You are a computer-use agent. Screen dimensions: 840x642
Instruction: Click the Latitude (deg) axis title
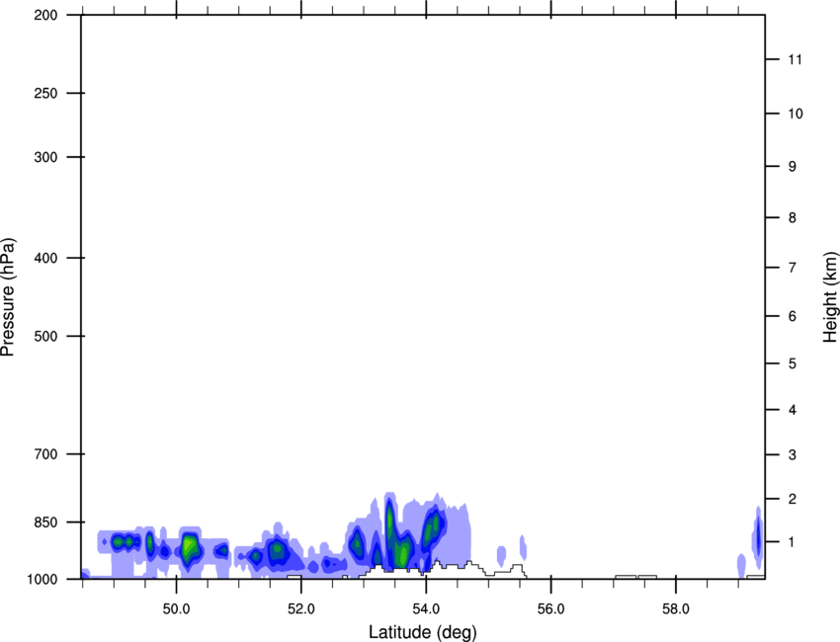422,632
